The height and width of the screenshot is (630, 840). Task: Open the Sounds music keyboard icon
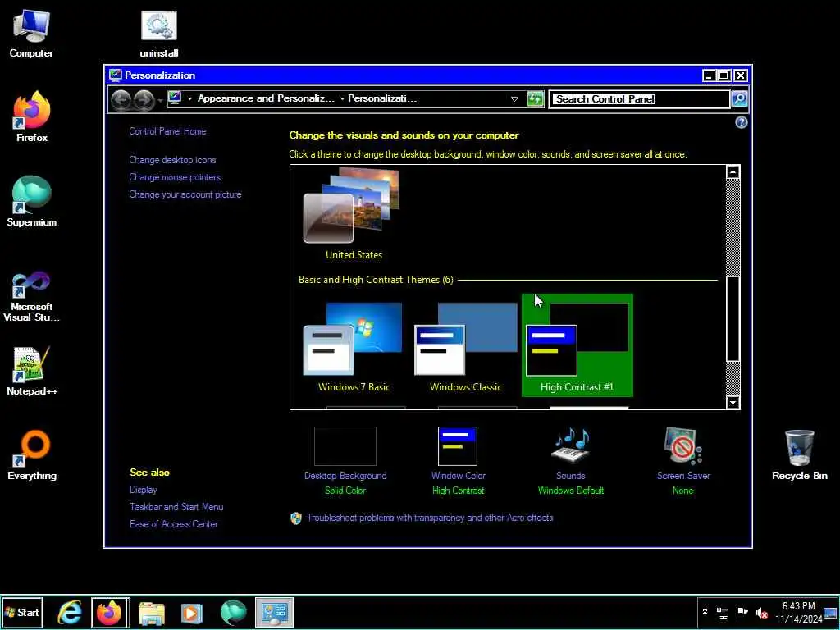[x=571, y=446]
